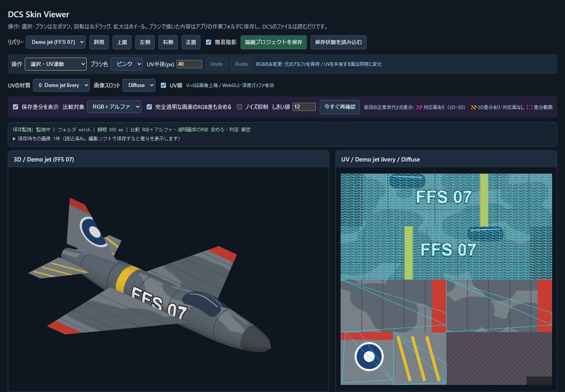Click the roundel in the UV texture map
This screenshot has height=392, width=565.
point(369,357)
